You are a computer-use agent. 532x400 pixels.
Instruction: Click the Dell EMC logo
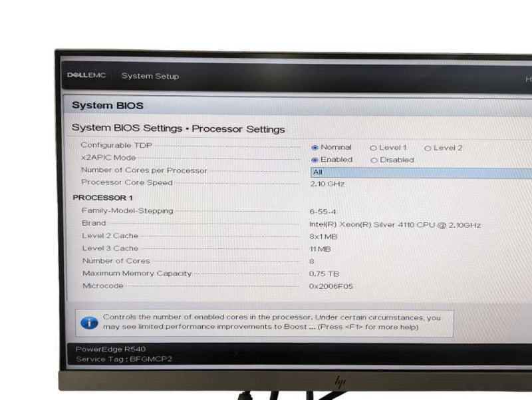pos(86,75)
